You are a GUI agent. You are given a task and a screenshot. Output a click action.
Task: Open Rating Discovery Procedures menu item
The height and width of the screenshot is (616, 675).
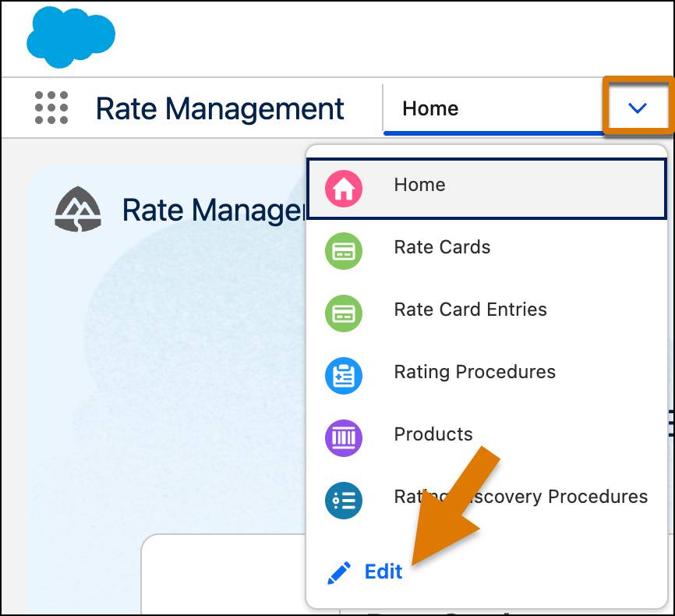(x=487, y=500)
